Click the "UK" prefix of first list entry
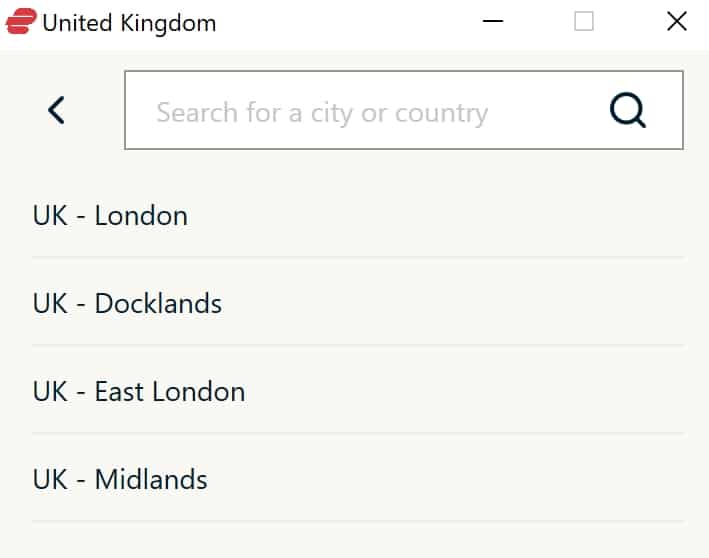 click(x=50, y=216)
